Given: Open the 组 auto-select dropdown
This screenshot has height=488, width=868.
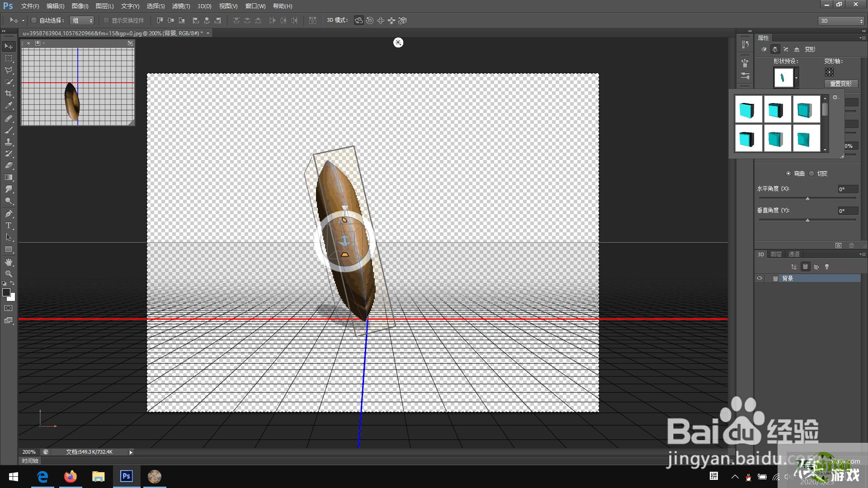Looking at the screenshot, I should click(x=82, y=20).
